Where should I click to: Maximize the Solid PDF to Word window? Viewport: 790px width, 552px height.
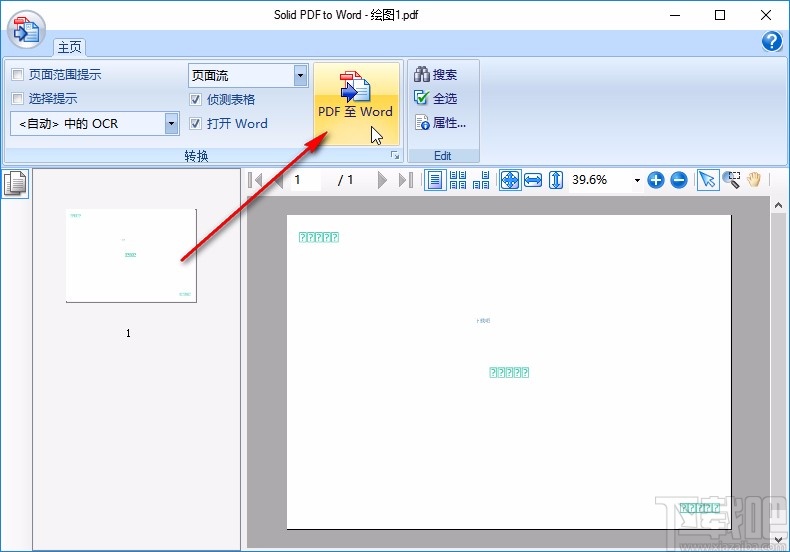coord(720,15)
